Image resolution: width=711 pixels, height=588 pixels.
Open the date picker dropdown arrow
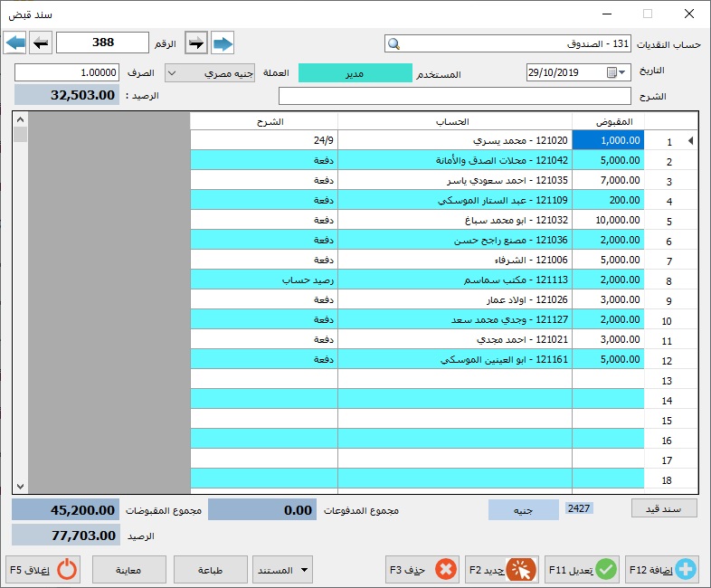point(622,72)
